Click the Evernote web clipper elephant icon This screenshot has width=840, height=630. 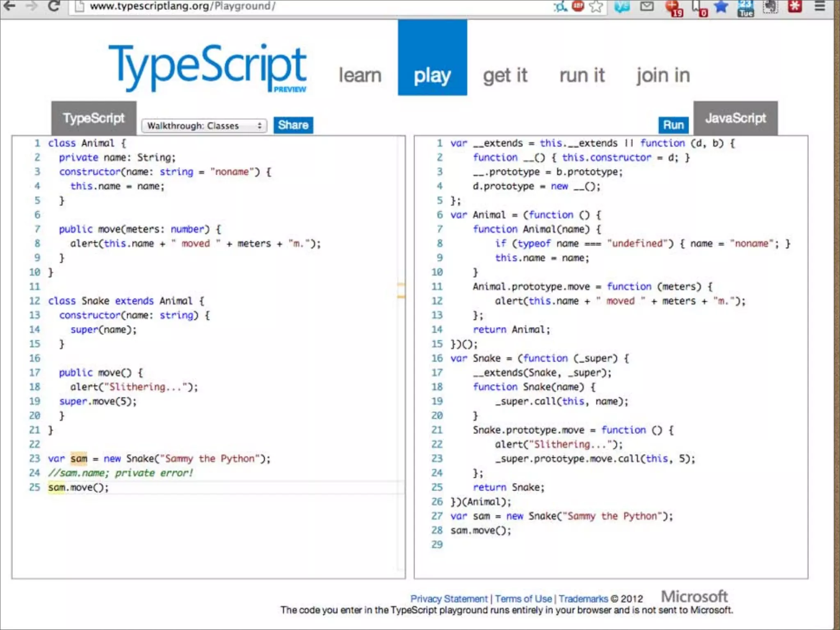pos(770,6)
